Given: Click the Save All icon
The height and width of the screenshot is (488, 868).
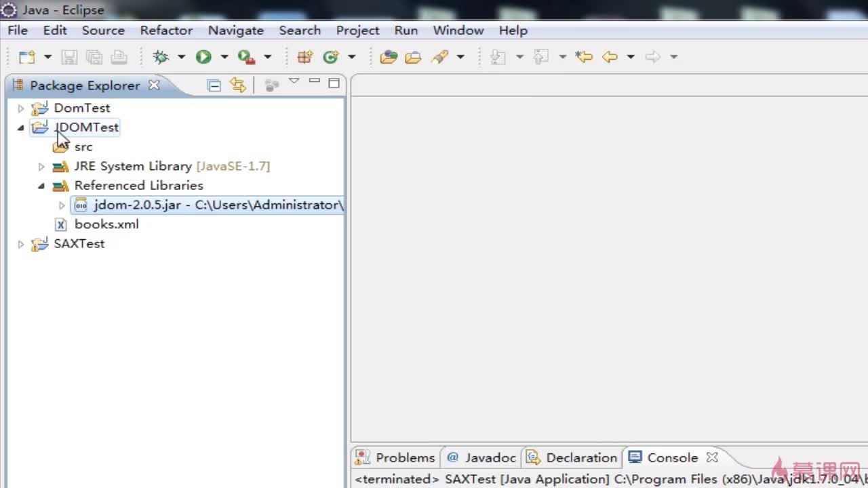Looking at the screenshot, I should pos(94,57).
